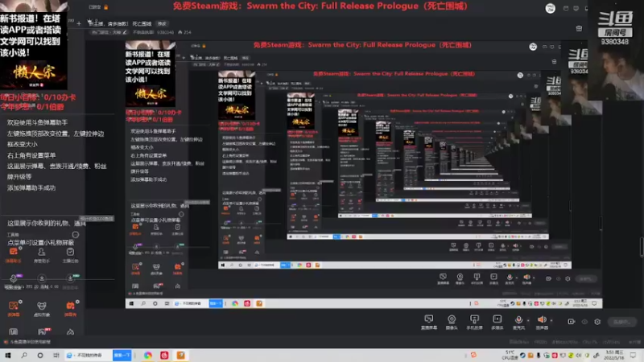Viewport: 644px width, 362px height.
Task: Expand the microphone options arrow
Action: [x=528, y=320]
